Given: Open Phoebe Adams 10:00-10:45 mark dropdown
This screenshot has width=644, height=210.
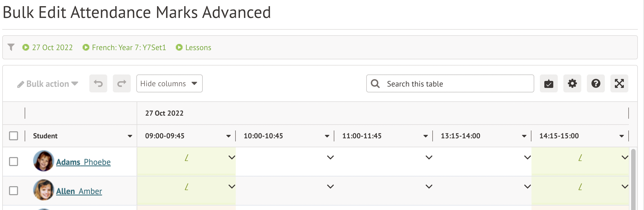Looking at the screenshot, I should click(x=330, y=157).
